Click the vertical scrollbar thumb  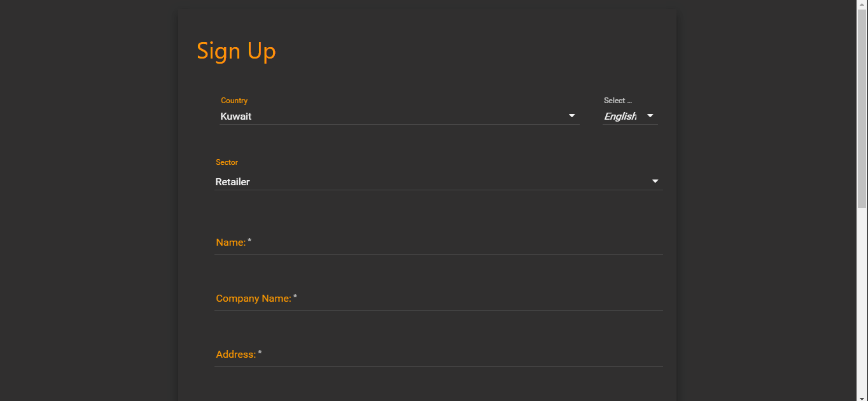(862, 108)
